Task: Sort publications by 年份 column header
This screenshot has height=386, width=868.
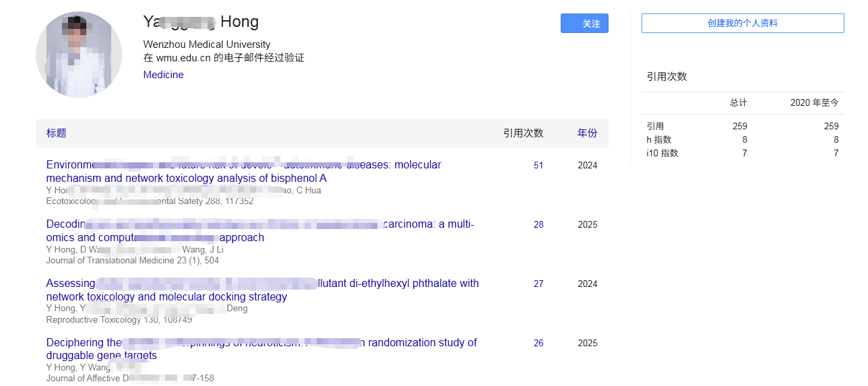Action: tap(587, 133)
